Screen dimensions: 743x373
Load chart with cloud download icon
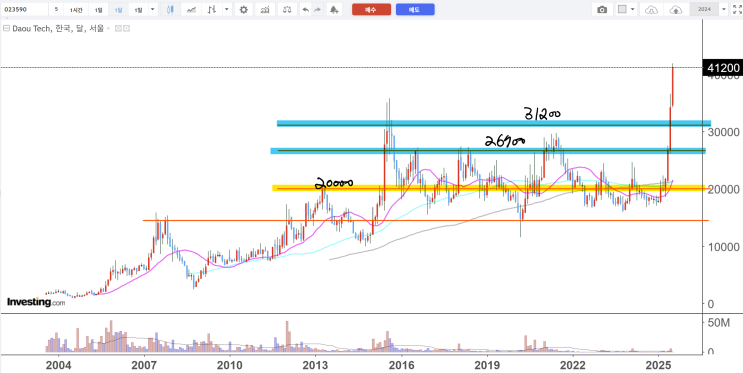[x=652, y=9]
